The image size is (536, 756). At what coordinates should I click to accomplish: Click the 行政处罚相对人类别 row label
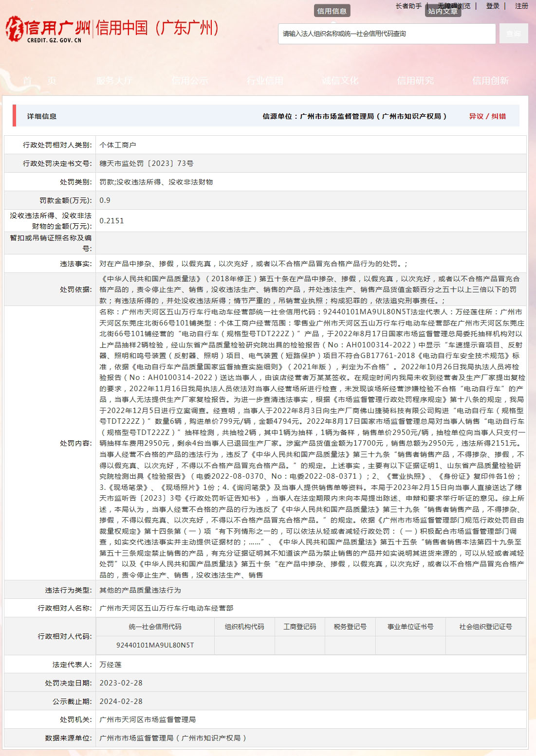coord(57,145)
